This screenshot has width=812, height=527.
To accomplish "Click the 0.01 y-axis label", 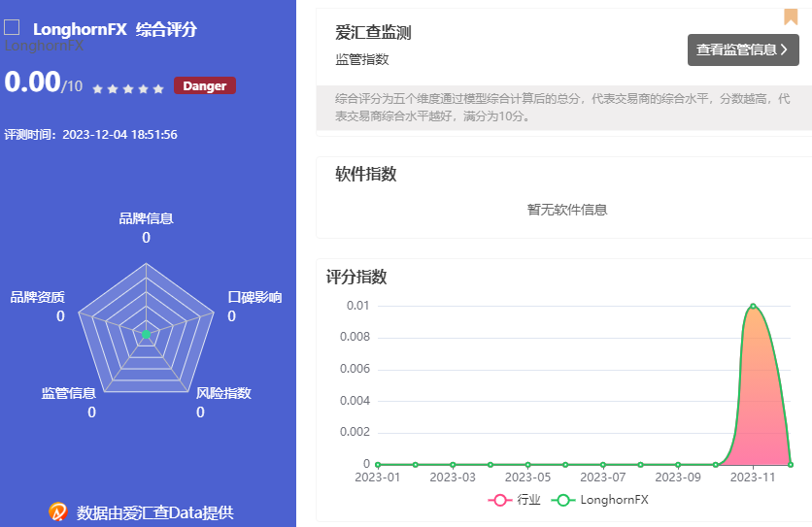I will [x=357, y=306].
